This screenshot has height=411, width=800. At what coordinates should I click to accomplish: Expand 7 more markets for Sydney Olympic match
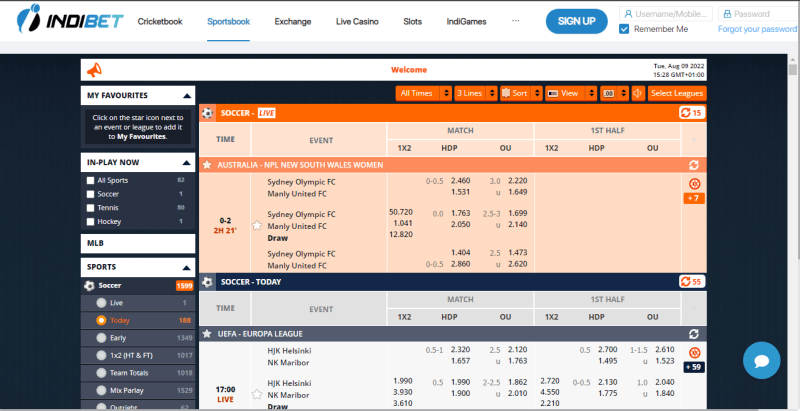(694, 198)
